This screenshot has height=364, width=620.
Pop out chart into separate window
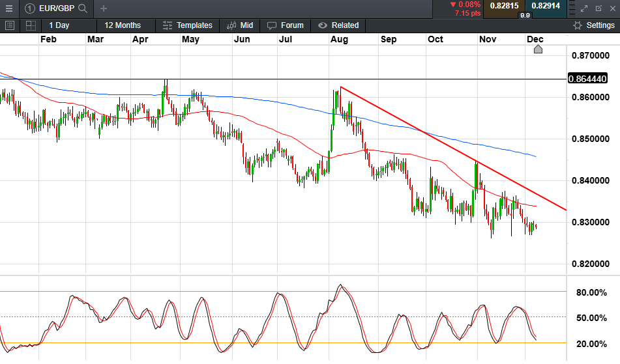click(x=598, y=8)
